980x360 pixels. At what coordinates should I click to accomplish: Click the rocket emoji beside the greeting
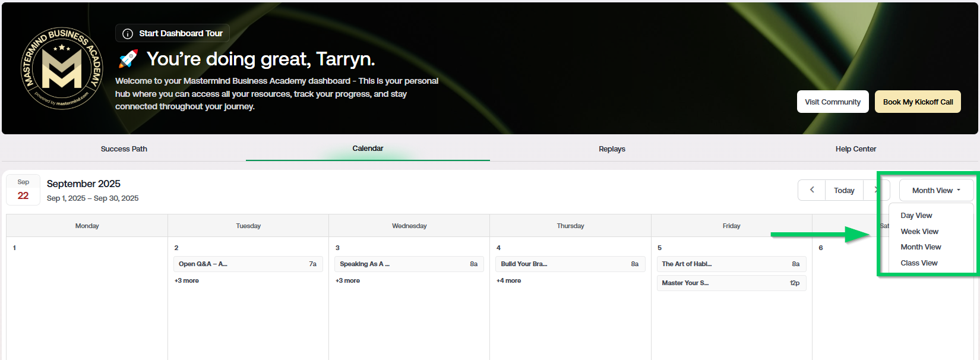click(x=128, y=59)
